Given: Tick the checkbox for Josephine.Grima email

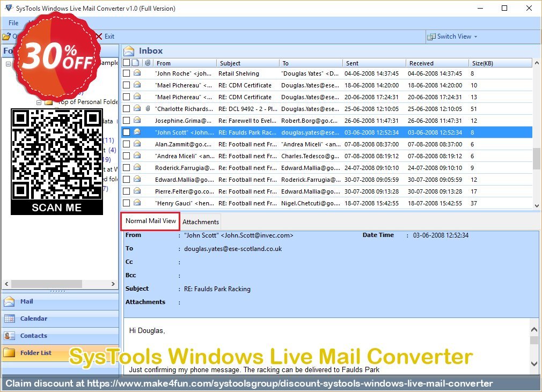Looking at the screenshot, I should tap(126, 121).
